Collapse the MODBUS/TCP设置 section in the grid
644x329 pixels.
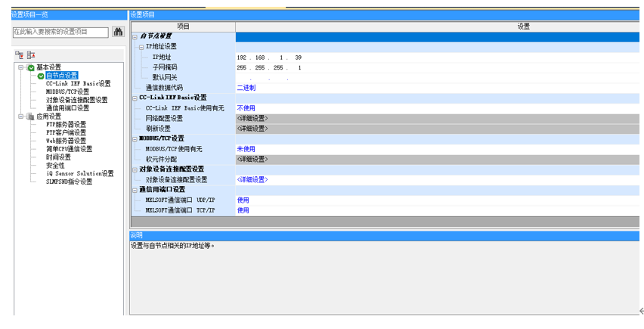pos(135,138)
